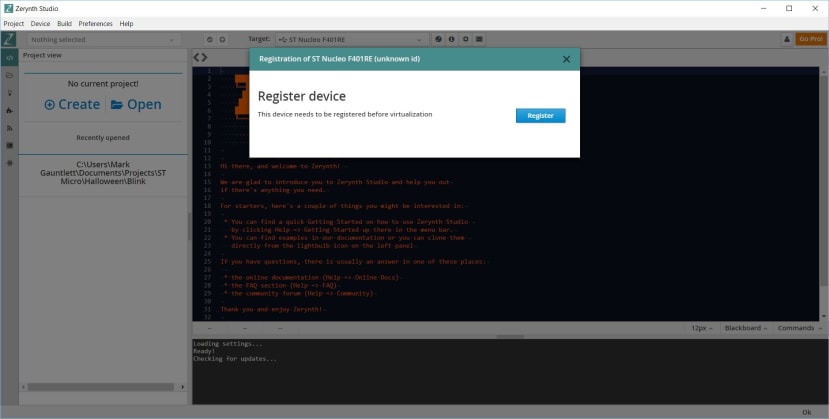Image resolution: width=829 pixels, height=419 pixels.
Task: Click the angle brackets icon above the editor
Action: (x=200, y=58)
